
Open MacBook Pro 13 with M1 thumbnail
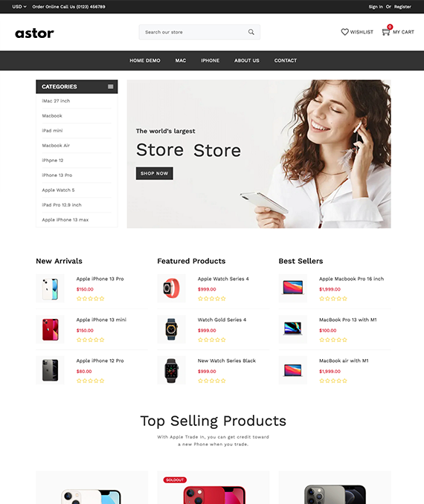293,329
